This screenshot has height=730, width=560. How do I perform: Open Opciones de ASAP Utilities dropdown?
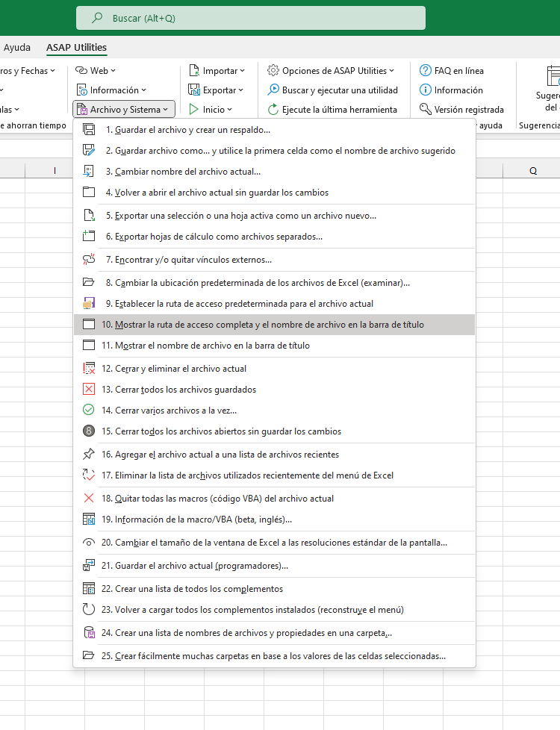(x=331, y=71)
